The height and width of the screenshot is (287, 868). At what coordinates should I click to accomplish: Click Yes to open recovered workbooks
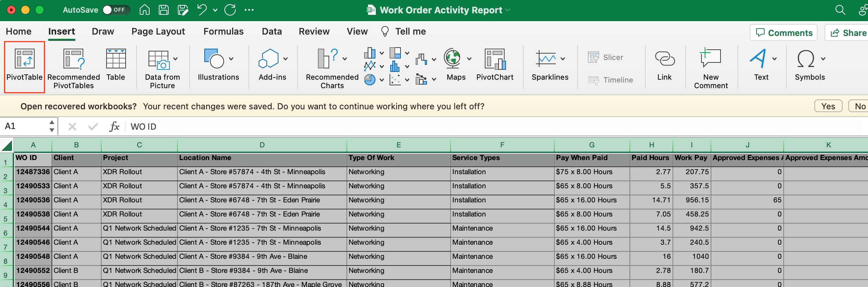828,106
